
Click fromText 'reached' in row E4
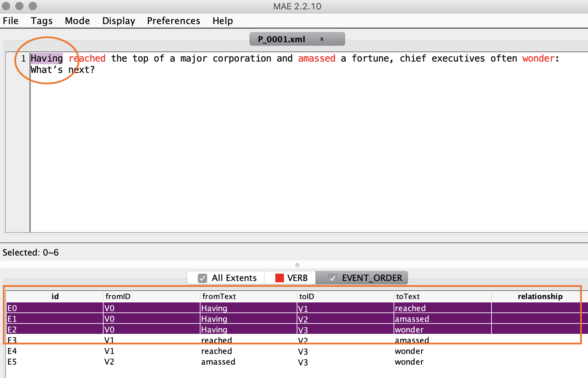249,351
